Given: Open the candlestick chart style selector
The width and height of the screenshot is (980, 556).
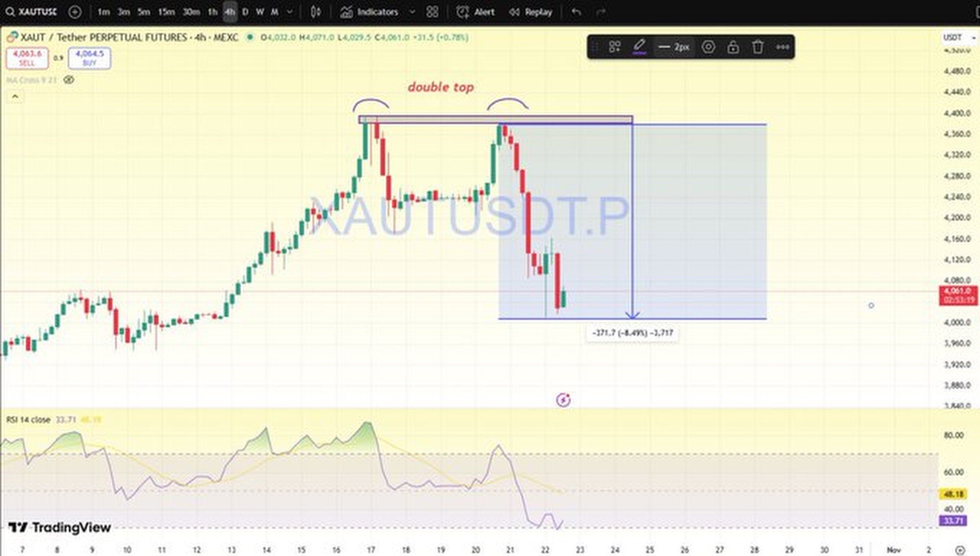Looking at the screenshot, I should [x=316, y=12].
